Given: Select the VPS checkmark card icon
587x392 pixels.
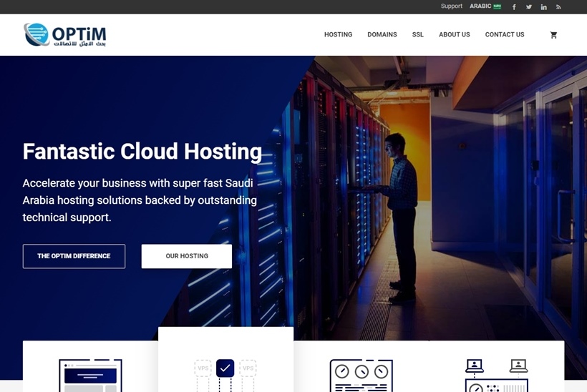Looking at the screenshot, I should (x=225, y=375).
